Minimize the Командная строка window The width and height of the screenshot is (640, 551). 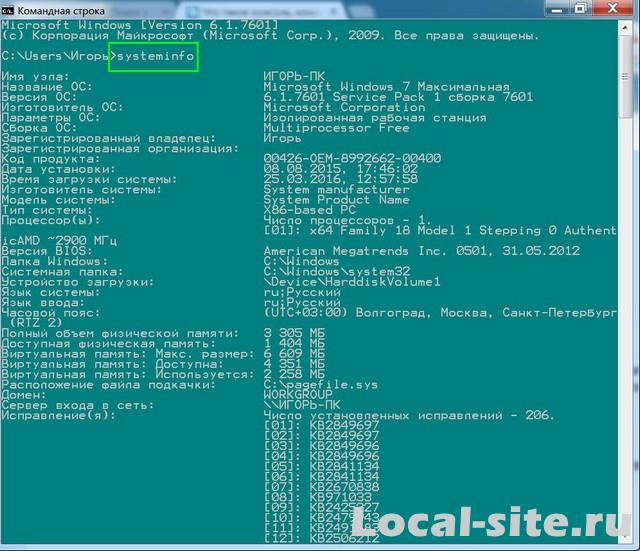point(557,8)
